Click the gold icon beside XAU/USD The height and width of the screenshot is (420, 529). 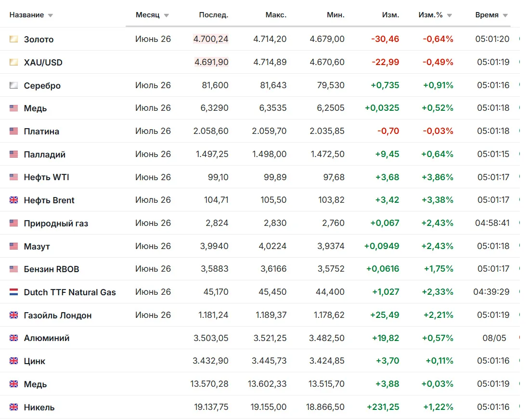click(x=14, y=63)
